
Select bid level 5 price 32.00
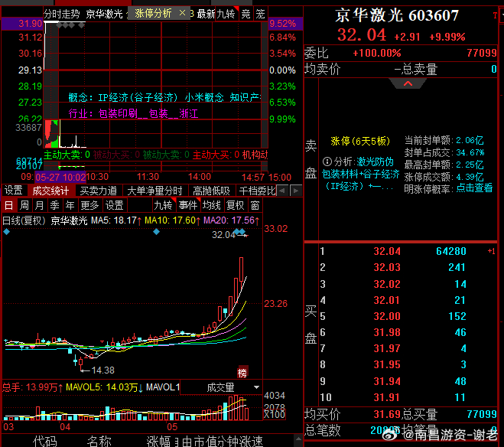pos(387,316)
